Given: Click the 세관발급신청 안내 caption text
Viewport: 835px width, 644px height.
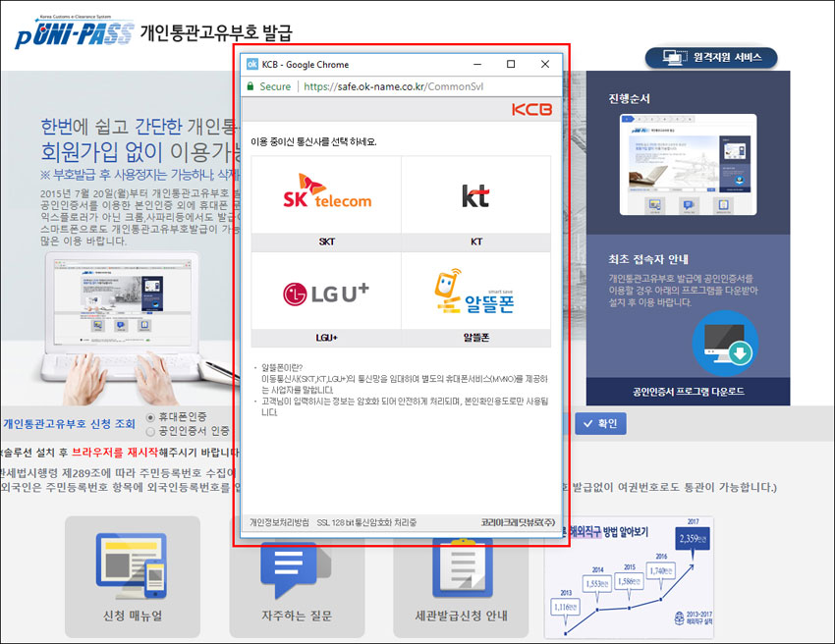Looking at the screenshot, I should point(461,616).
